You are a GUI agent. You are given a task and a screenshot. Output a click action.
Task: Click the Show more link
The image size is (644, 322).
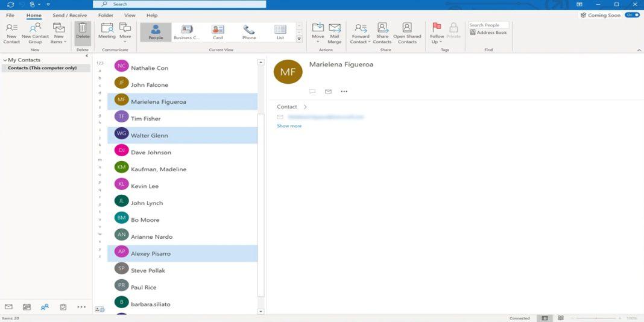tap(289, 126)
